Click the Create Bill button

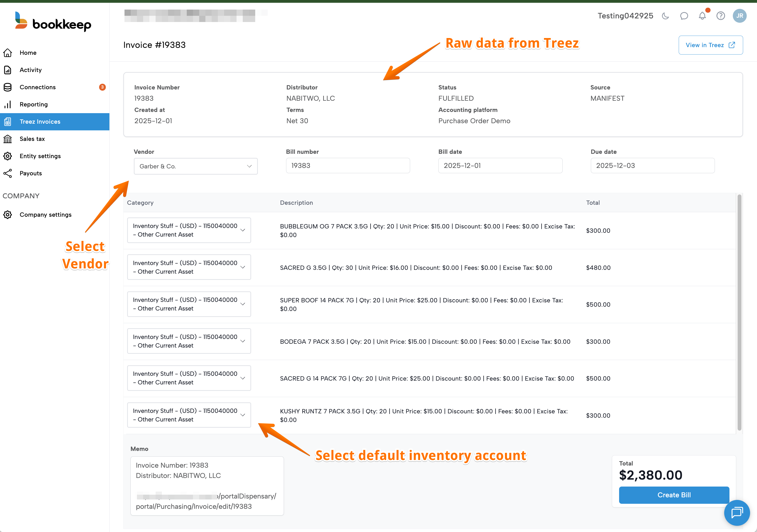pos(674,495)
